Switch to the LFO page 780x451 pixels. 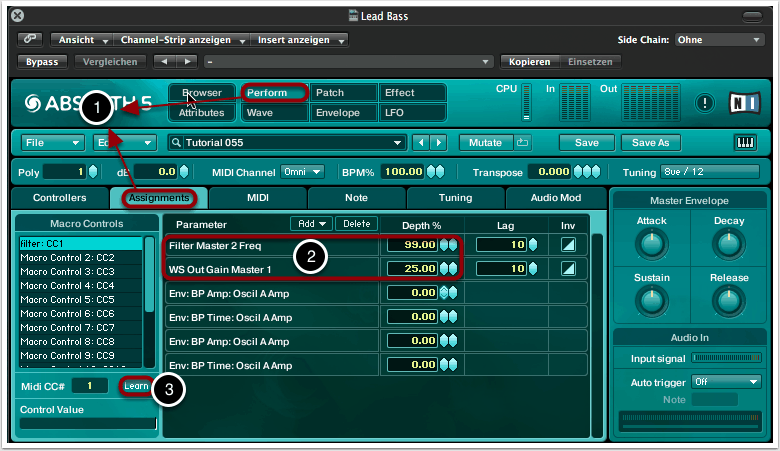point(412,113)
